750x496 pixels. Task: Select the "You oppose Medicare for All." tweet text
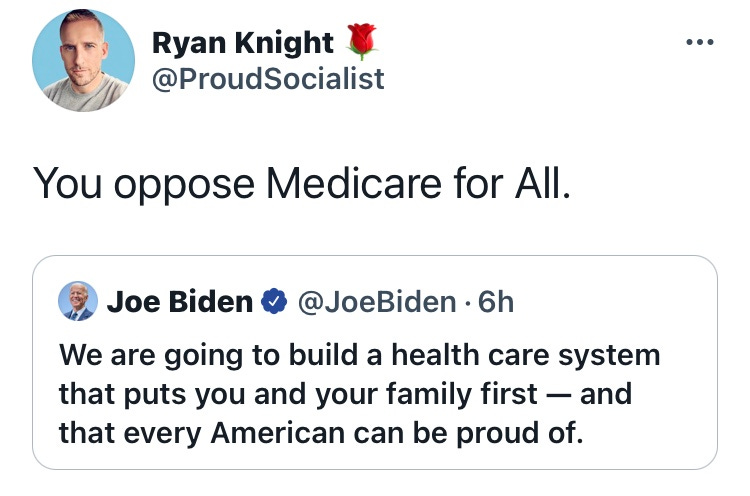(302, 183)
